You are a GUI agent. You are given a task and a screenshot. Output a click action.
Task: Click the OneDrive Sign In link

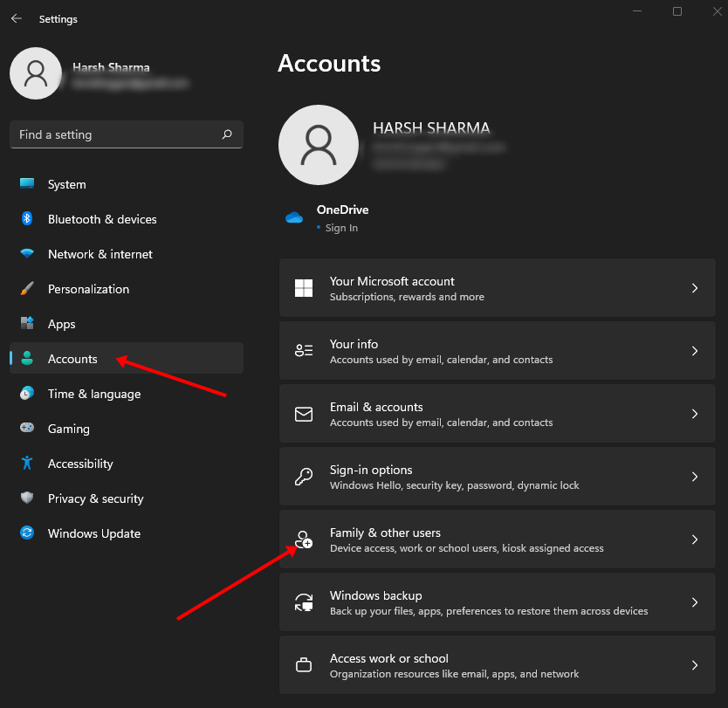tap(341, 228)
